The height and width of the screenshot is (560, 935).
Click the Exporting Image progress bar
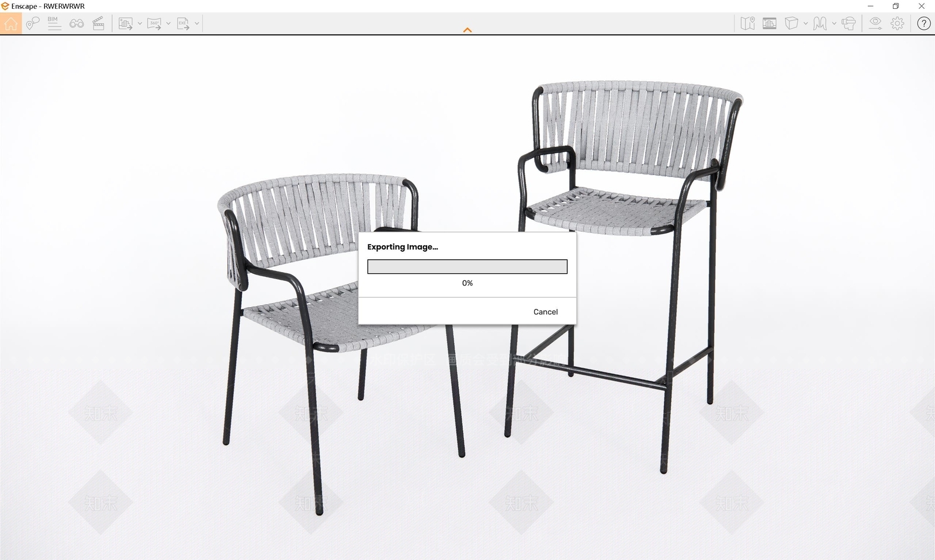coord(467,267)
